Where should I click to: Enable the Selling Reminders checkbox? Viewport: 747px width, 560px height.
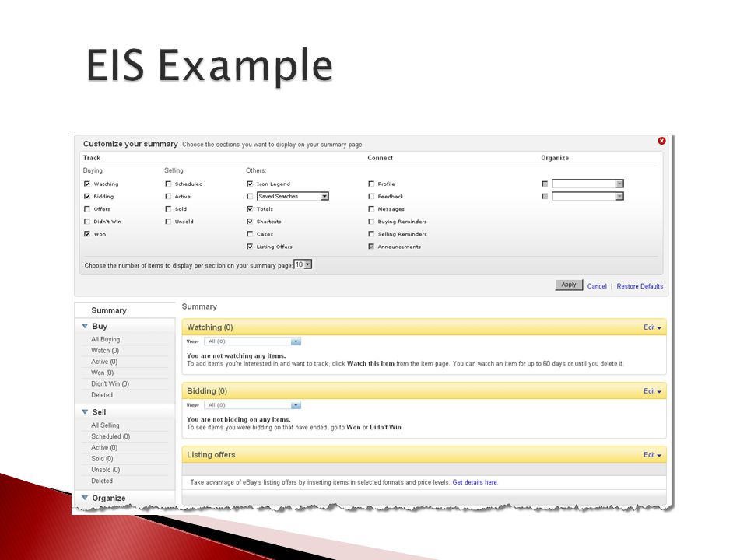[371, 234]
